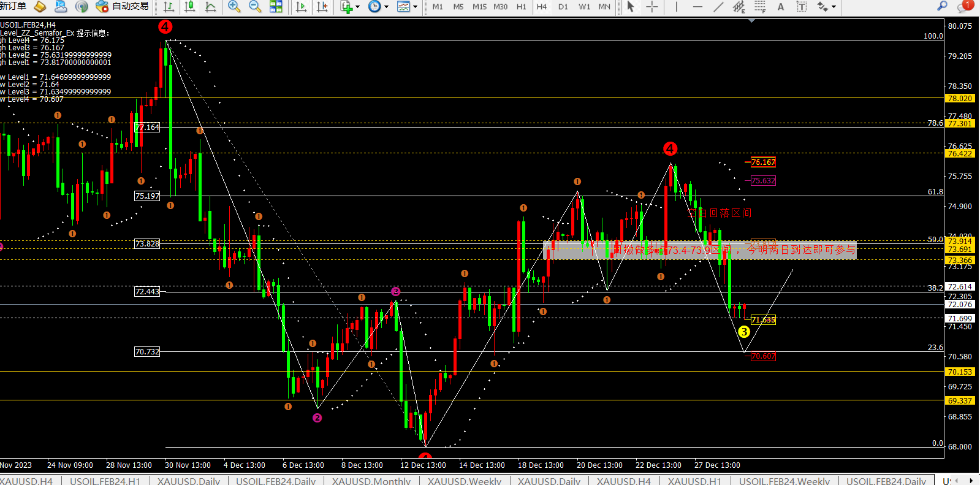Select the Crosshair cursor tool
This screenshot has width=980, height=485.
pyautogui.click(x=652, y=7)
